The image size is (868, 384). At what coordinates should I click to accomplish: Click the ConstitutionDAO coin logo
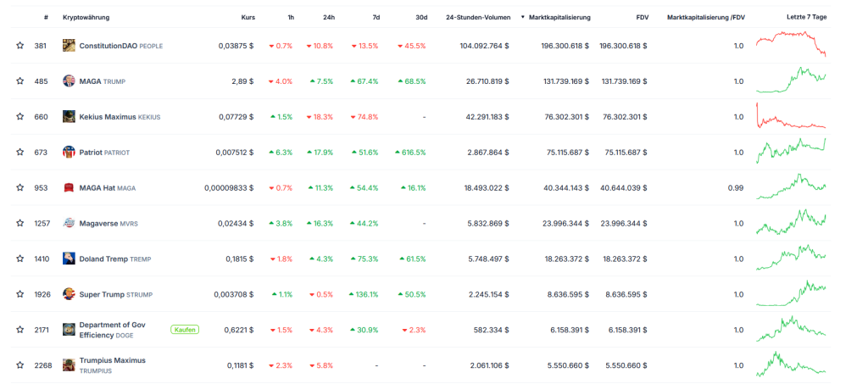point(69,46)
